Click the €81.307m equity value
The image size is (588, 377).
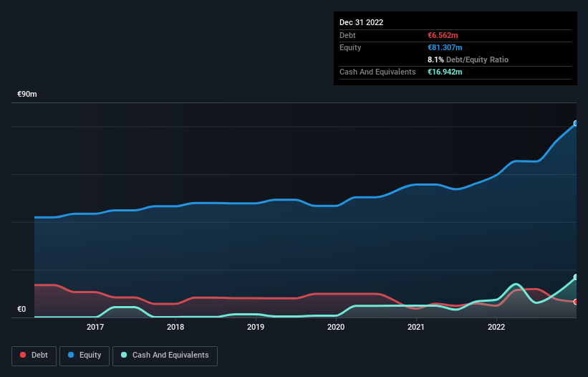pos(445,47)
